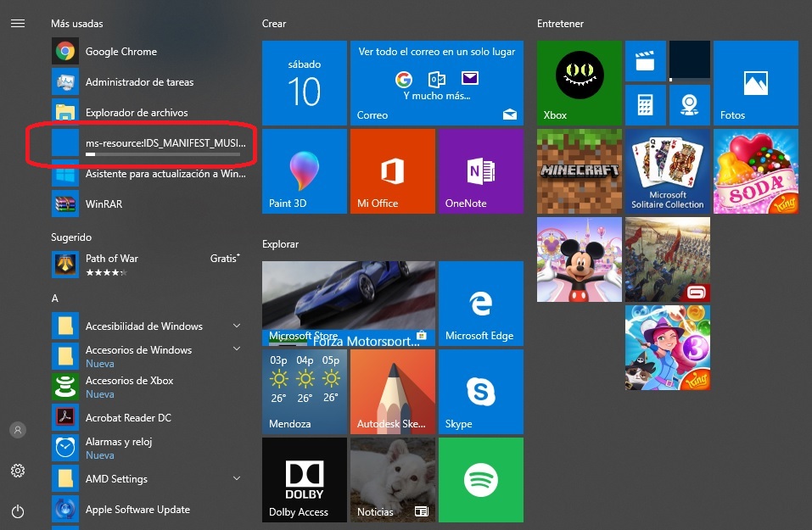
Task: Launch the Minecraft tile
Action: 580,171
